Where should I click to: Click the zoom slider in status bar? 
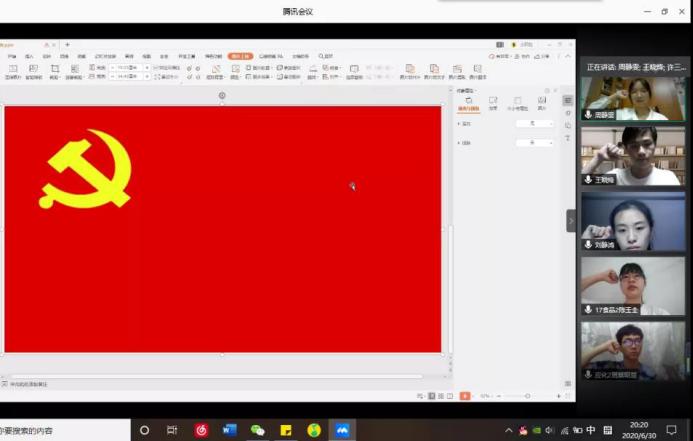point(528,396)
